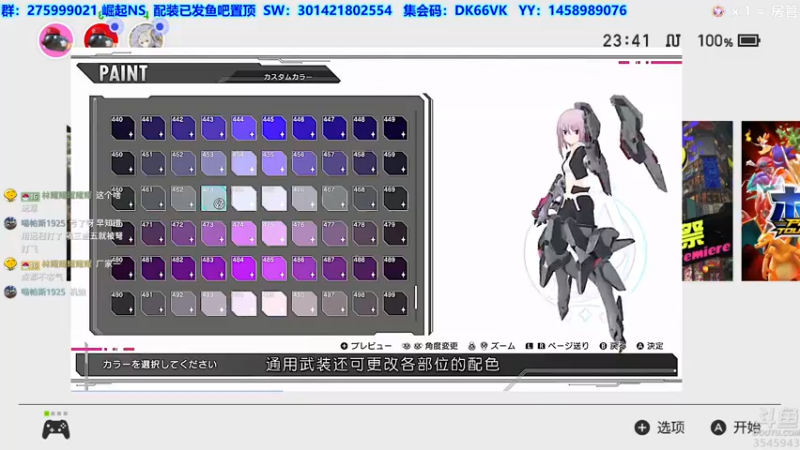Select color swatch 448
This screenshot has width=800, height=450.
click(x=365, y=128)
